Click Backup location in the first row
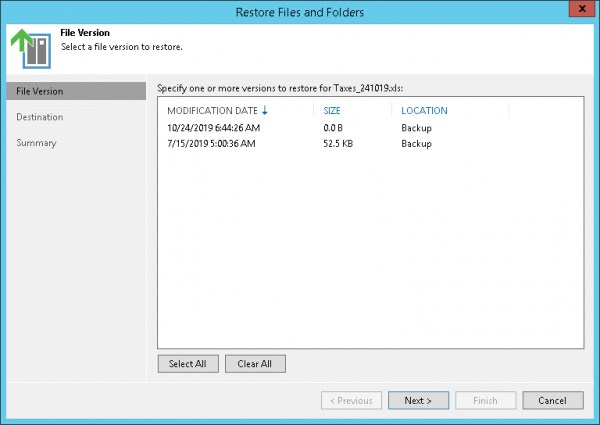Image resolution: width=600 pixels, height=425 pixels. 416,128
